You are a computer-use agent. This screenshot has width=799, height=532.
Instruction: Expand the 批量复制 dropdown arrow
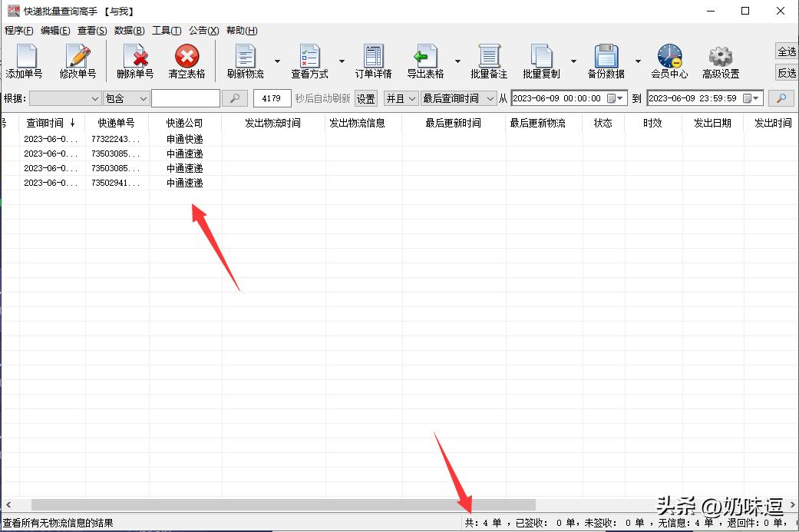tap(573, 61)
